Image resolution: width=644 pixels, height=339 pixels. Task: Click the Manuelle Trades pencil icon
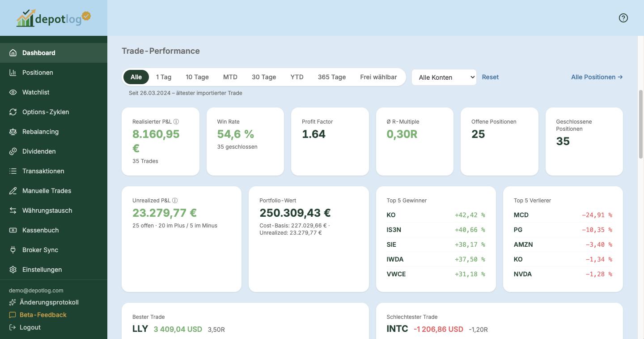13,191
